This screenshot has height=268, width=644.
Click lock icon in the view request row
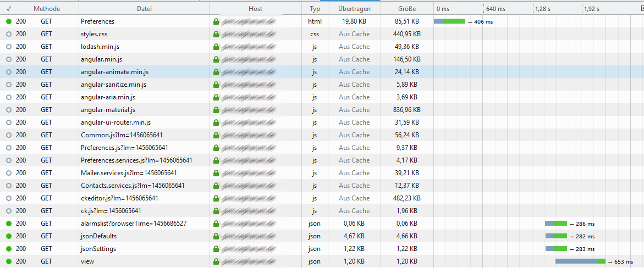coord(216,261)
